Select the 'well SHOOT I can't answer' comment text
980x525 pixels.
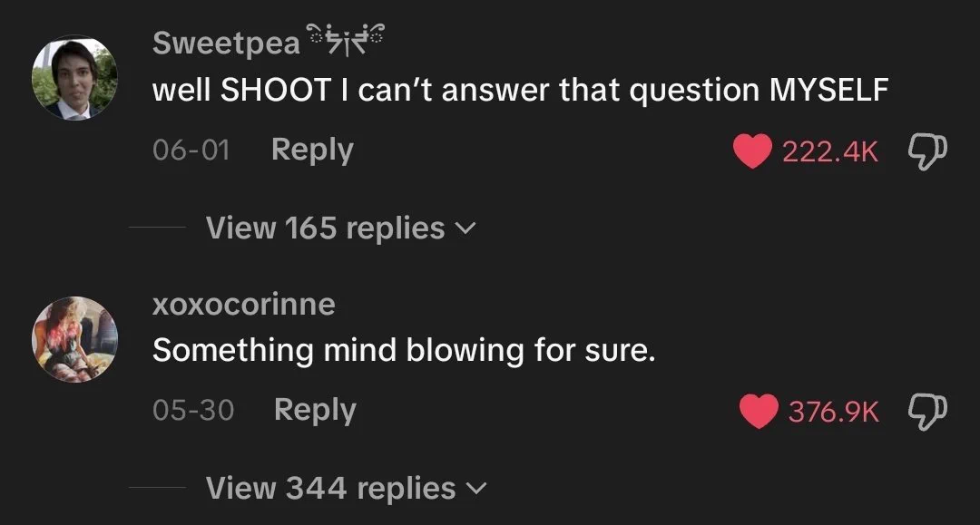(521, 90)
